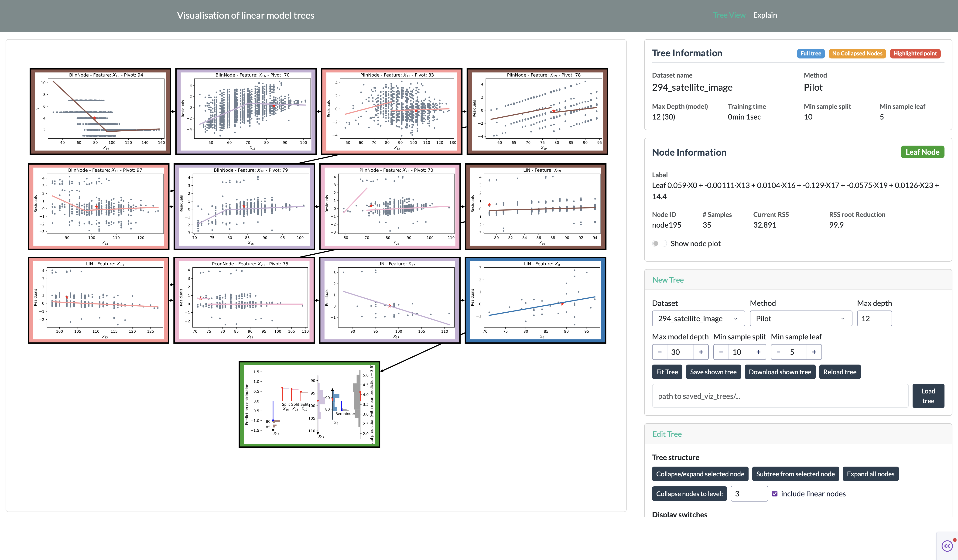The height and width of the screenshot is (560, 958).
Task: Select PconNode X23 Pivot 75 node
Action: pos(244,300)
